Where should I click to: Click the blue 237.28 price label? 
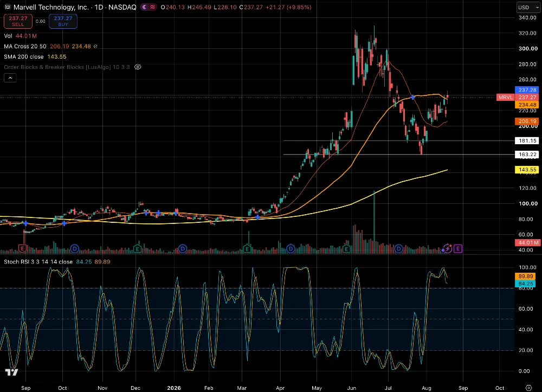pyautogui.click(x=527, y=90)
